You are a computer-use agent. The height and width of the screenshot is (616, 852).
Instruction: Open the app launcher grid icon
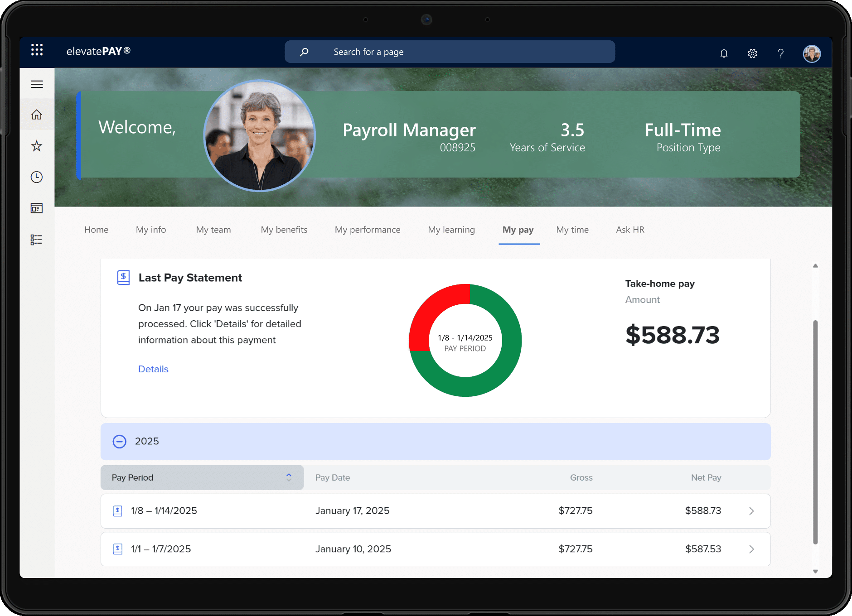coord(37,50)
